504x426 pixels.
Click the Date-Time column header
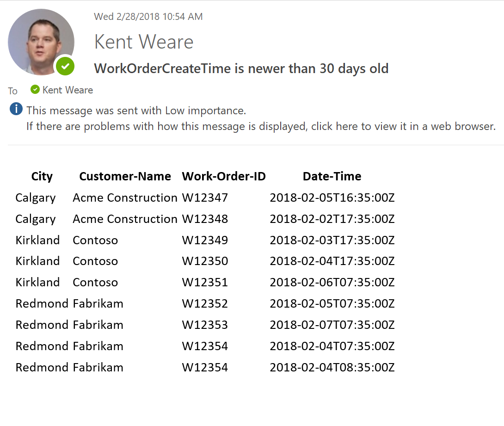point(332,176)
